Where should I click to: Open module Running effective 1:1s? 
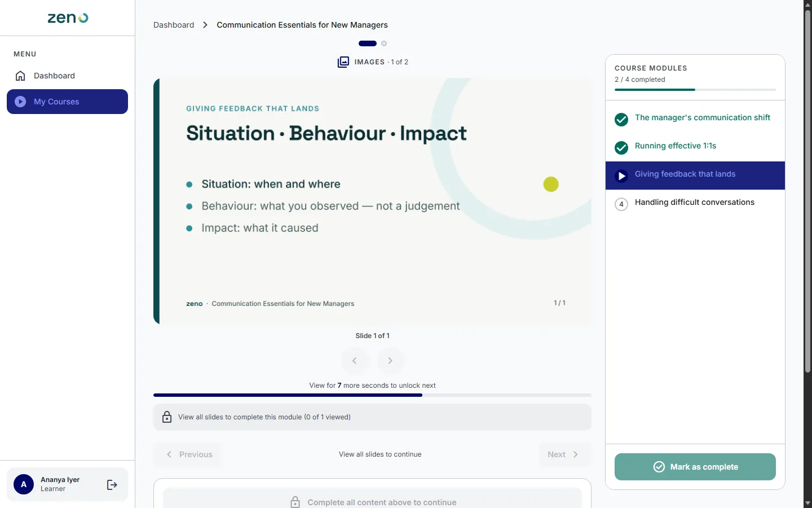click(695, 147)
